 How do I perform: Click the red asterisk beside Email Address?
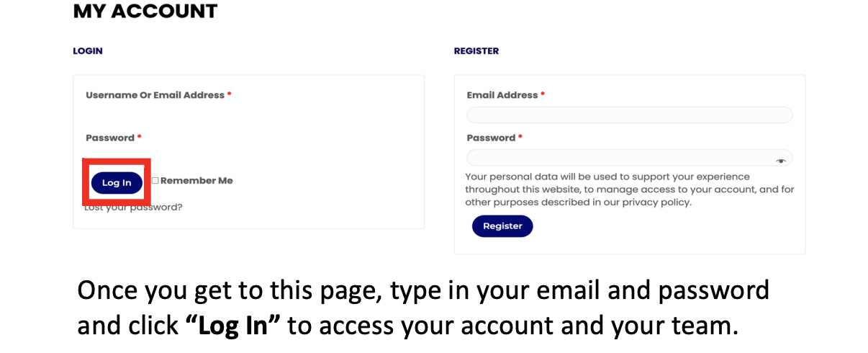(543, 94)
